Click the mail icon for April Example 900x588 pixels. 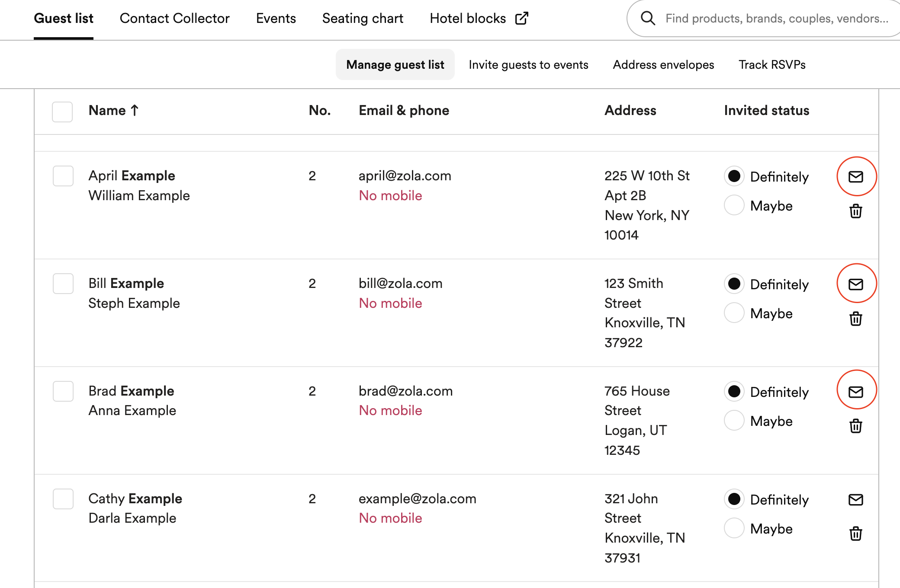(855, 176)
